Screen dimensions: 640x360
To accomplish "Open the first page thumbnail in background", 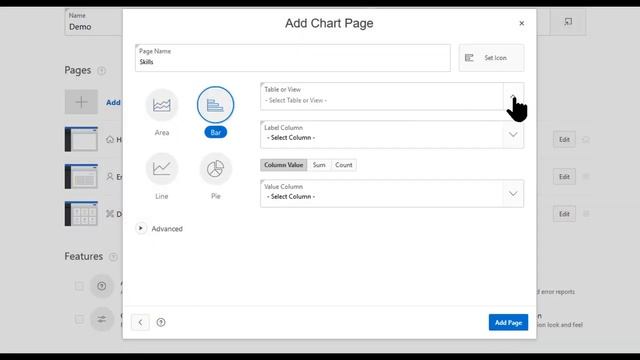I will click(x=81, y=139).
